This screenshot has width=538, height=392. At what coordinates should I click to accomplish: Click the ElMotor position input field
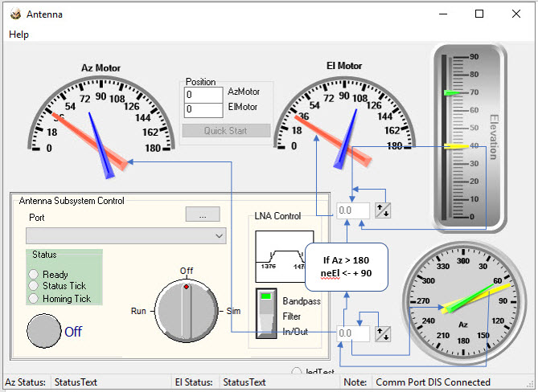tap(203, 109)
